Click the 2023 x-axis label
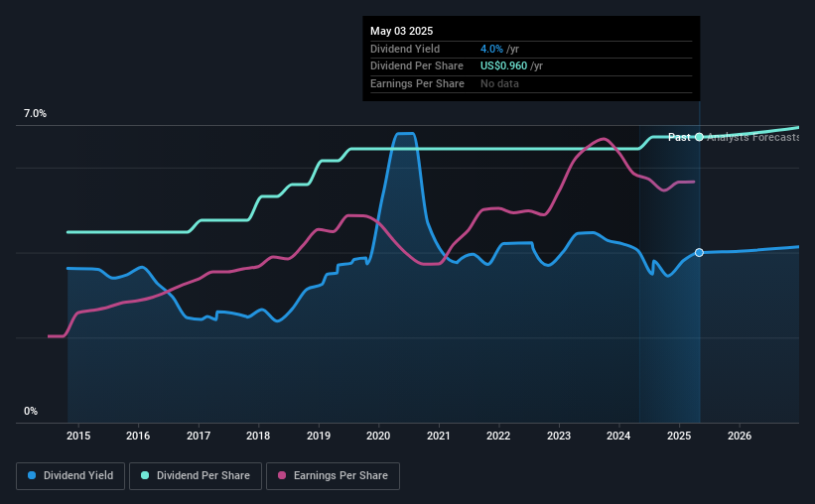The width and height of the screenshot is (815, 504). 559,436
